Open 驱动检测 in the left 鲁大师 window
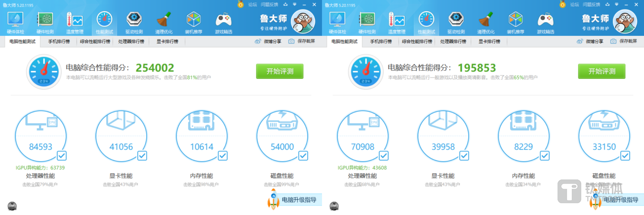This screenshot has height=215, width=644. click(x=134, y=22)
